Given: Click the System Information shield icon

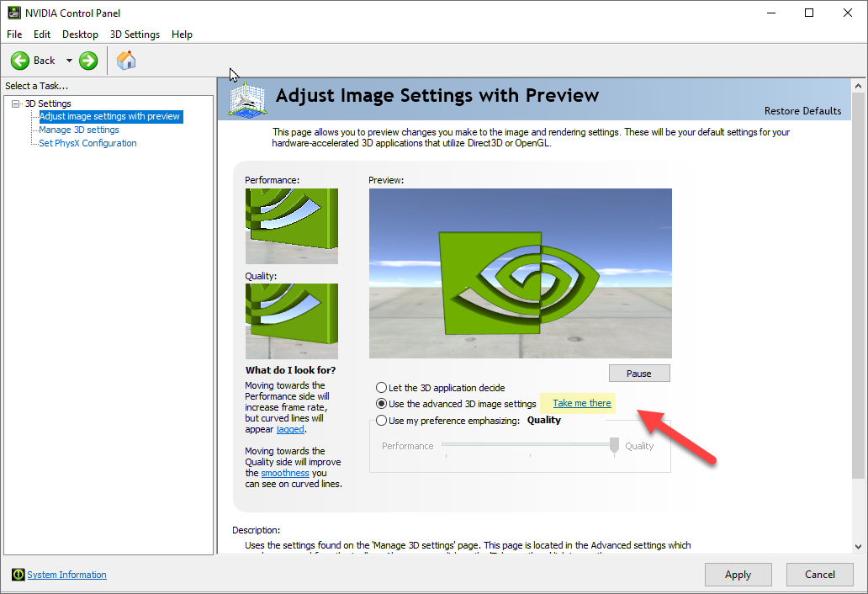Looking at the screenshot, I should coord(19,575).
